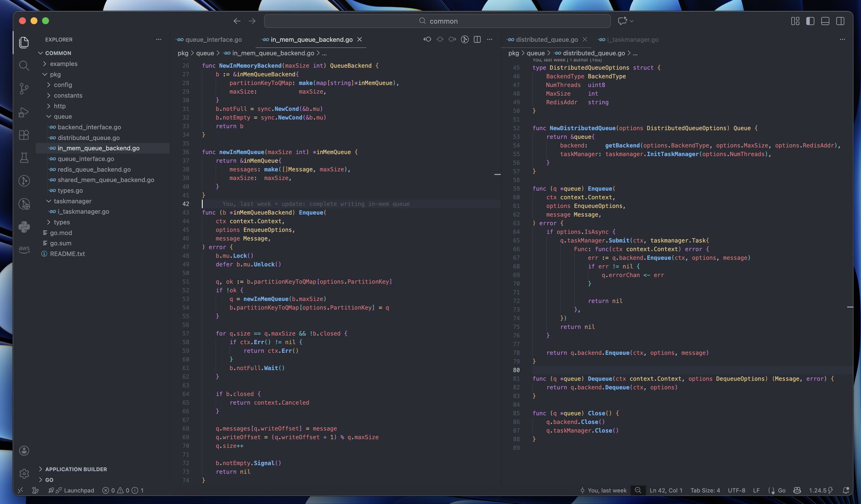Open the Source Control view icon
Image resolution: width=861 pixels, height=504 pixels.
pyautogui.click(x=24, y=88)
